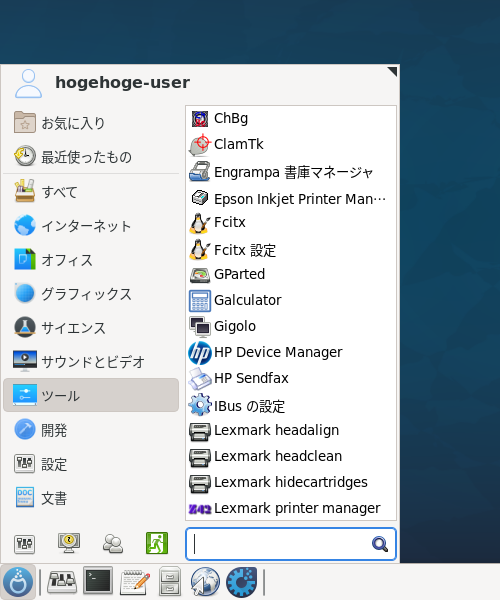The image size is (500, 600).
Task: Launch terminal from the taskbar
Action: coord(98,580)
